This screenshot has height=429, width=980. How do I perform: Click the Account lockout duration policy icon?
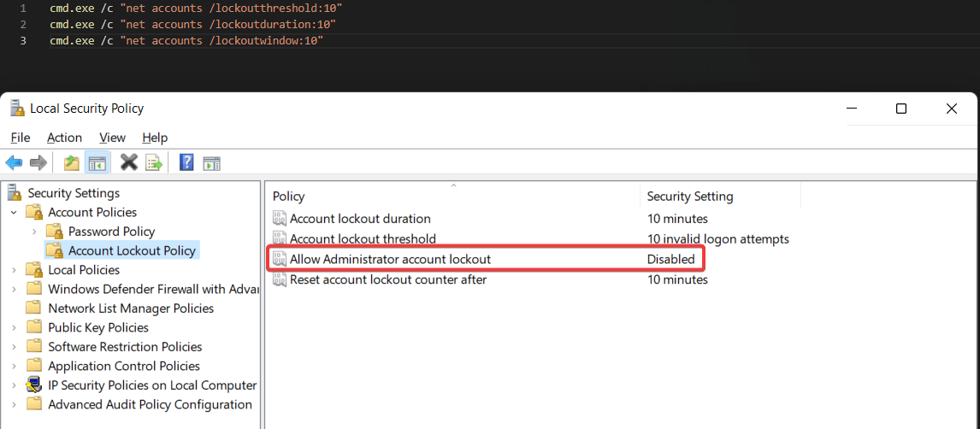(x=280, y=219)
